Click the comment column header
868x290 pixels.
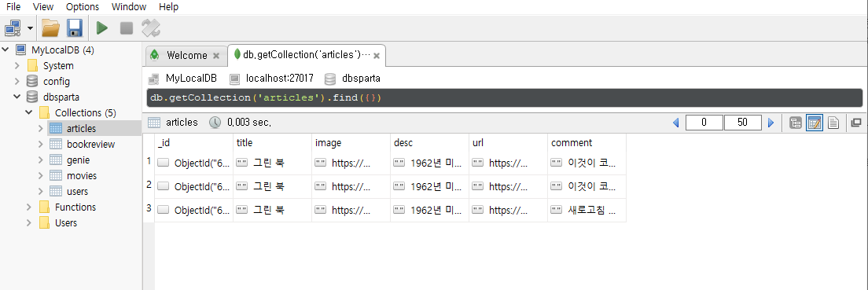(x=587, y=143)
